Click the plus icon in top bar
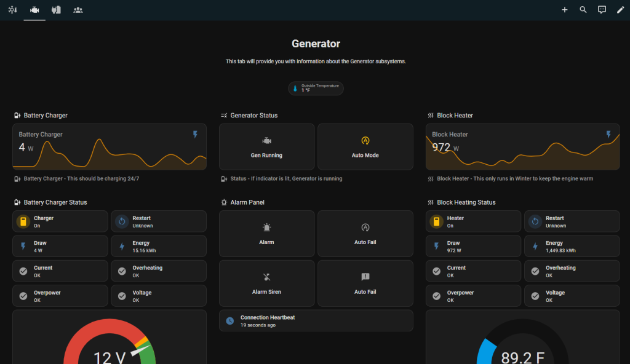 (x=564, y=10)
